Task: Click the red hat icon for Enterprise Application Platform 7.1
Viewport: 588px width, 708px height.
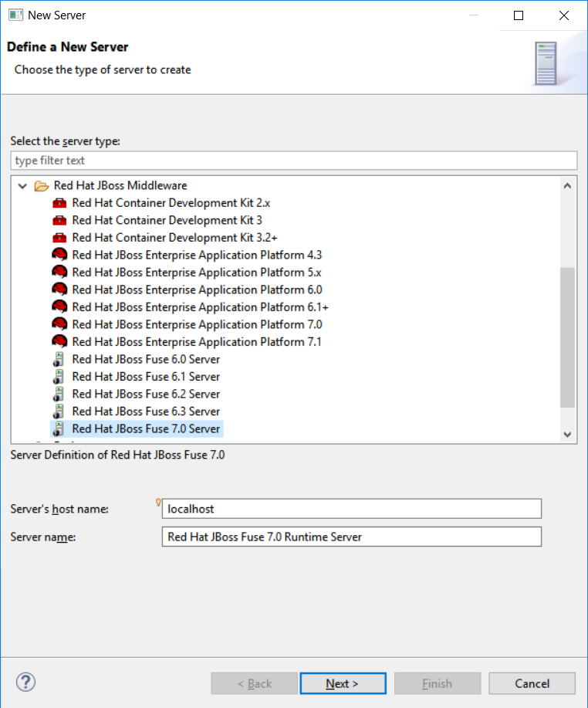Action: [59, 342]
